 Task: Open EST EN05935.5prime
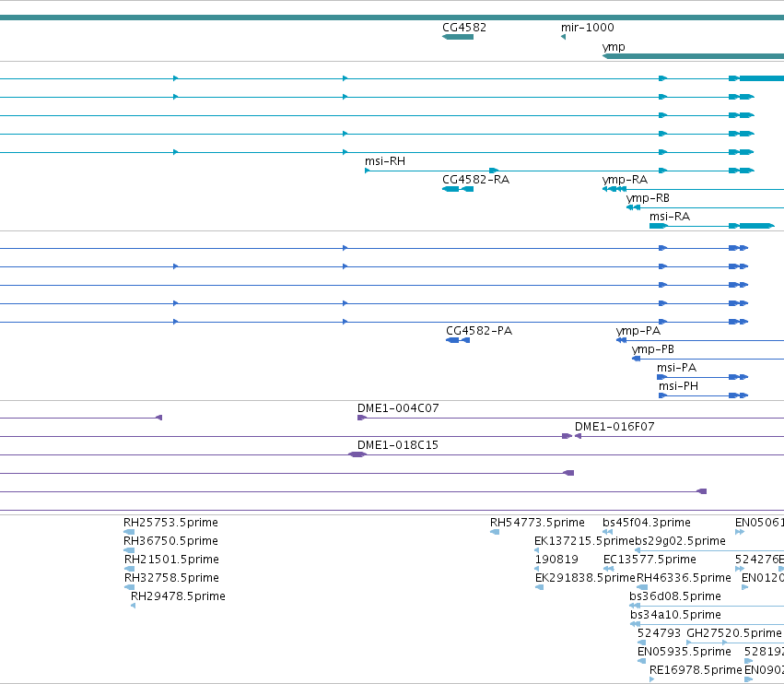(x=684, y=653)
